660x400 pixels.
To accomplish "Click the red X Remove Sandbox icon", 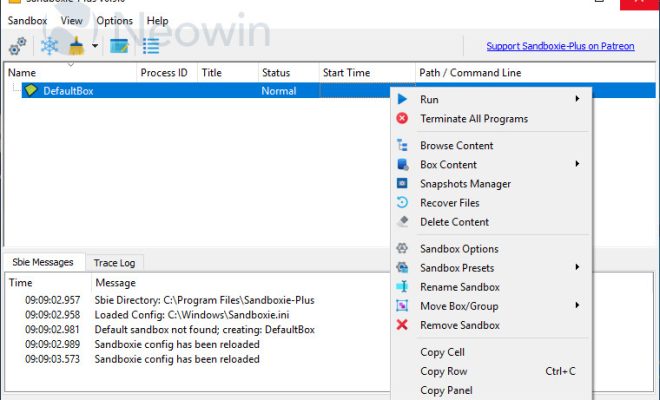I will point(402,325).
